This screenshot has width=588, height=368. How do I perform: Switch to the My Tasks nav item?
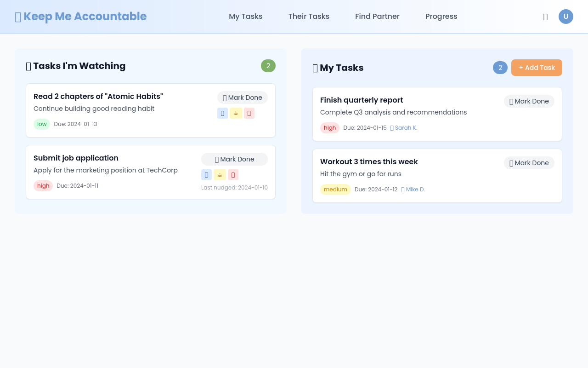[246, 17]
